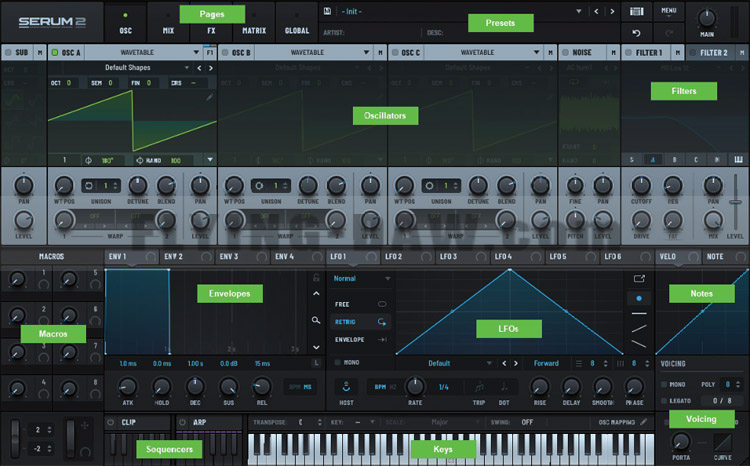The image size is (750, 466).
Task: Open the MENU dropdown
Action: click(669, 11)
